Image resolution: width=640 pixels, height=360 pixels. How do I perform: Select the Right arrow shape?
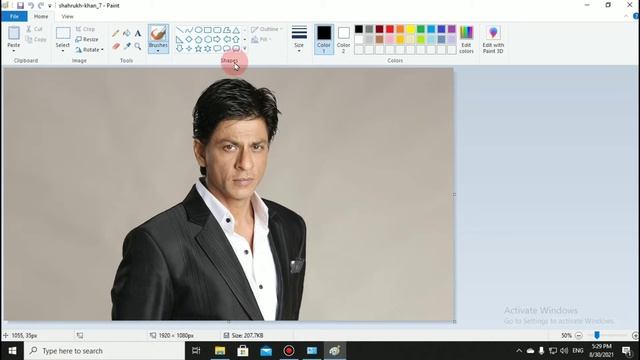[217, 40]
